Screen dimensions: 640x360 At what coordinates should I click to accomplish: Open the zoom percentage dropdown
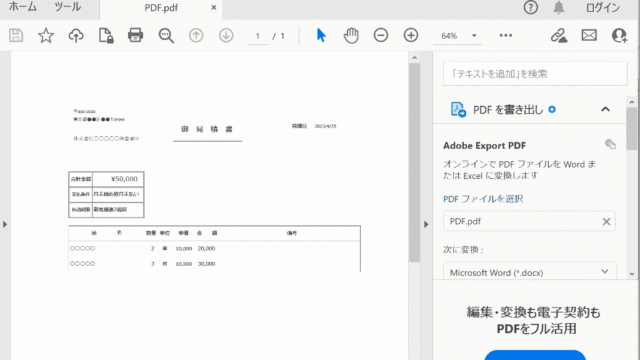(474, 36)
